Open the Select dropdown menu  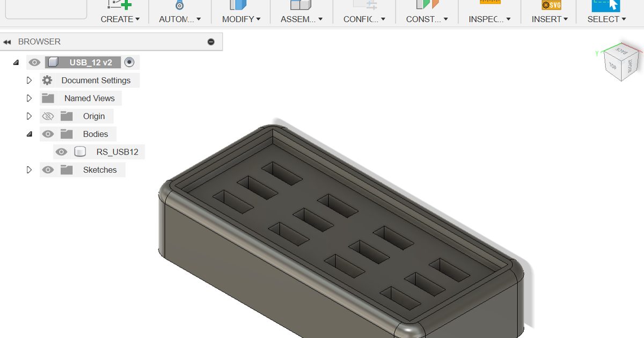(624, 19)
